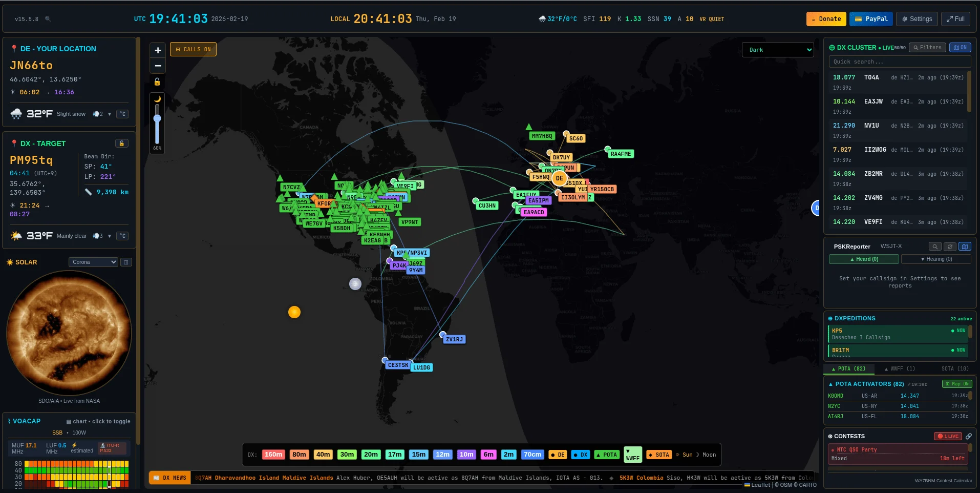Click the DX Target lock icon

121,143
